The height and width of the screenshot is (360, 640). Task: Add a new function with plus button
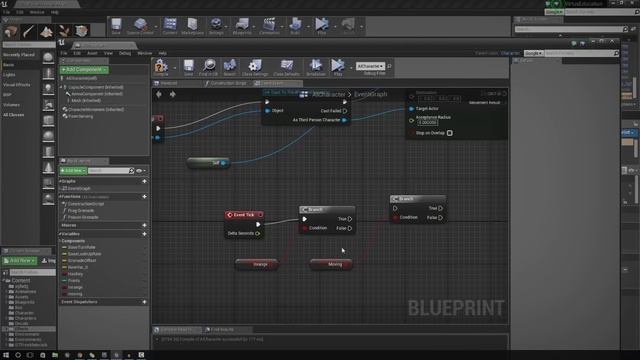pyautogui.click(x=144, y=197)
